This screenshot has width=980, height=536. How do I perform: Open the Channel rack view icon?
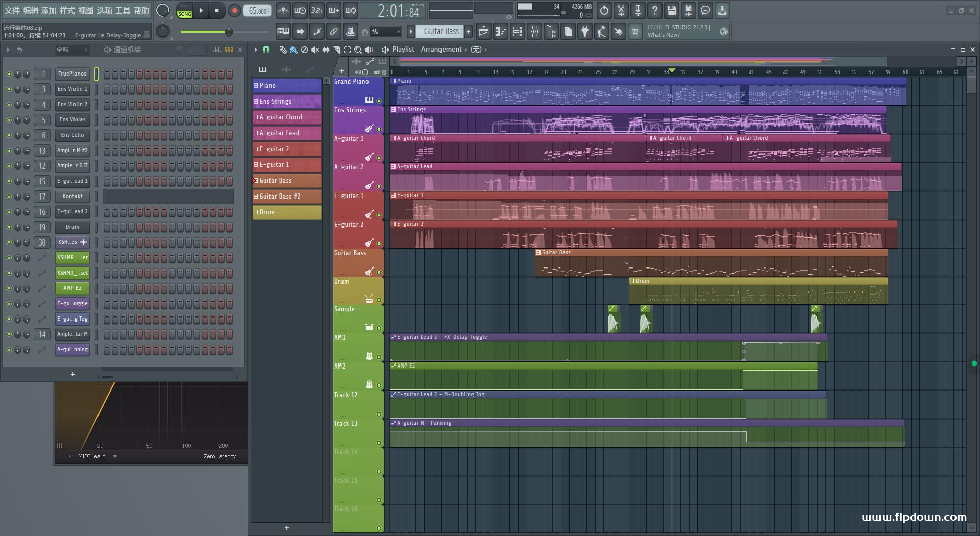coord(518,32)
